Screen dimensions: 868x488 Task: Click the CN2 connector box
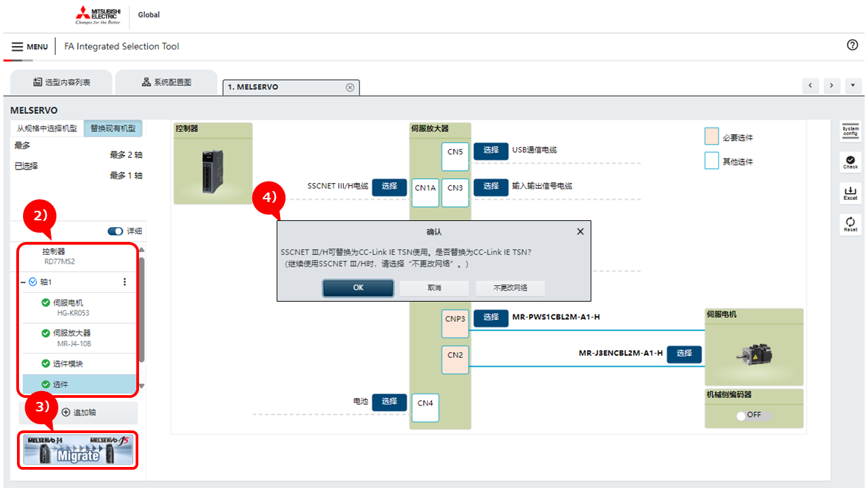coord(455,360)
